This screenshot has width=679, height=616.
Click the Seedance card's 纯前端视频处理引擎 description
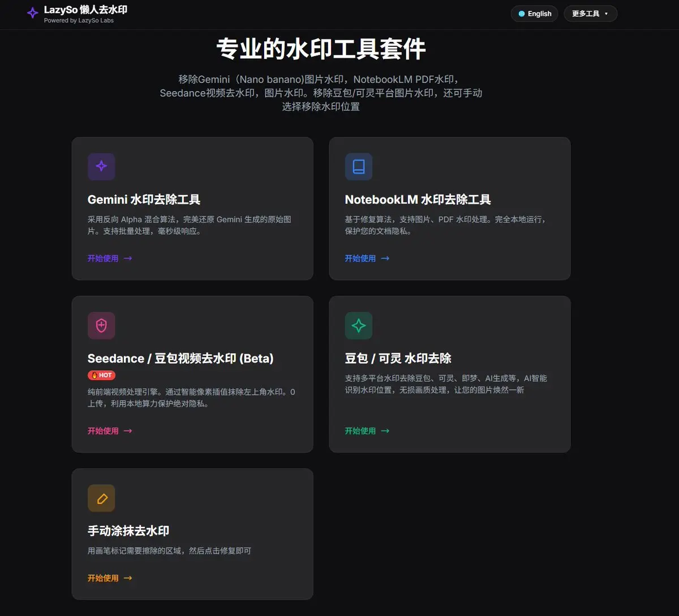(191, 398)
